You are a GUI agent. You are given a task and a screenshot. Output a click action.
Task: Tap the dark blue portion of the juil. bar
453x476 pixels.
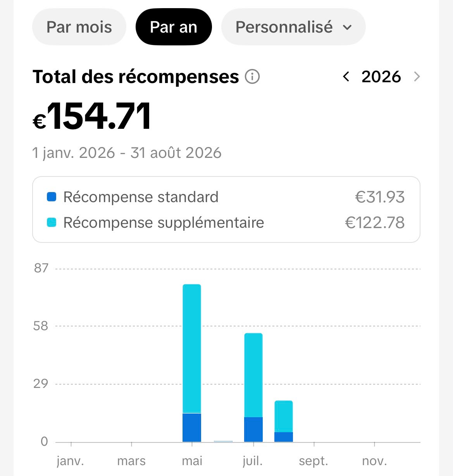pyautogui.click(x=253, y=429)
